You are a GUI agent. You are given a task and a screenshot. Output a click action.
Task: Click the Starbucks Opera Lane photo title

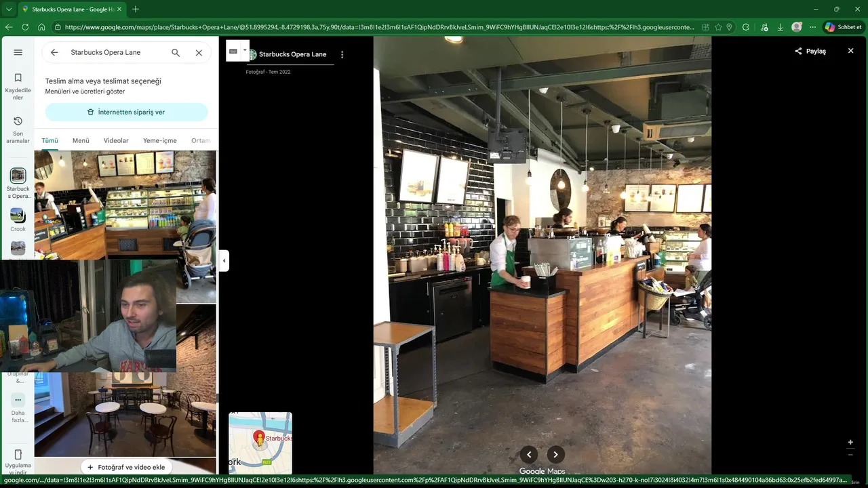point(292,54)
